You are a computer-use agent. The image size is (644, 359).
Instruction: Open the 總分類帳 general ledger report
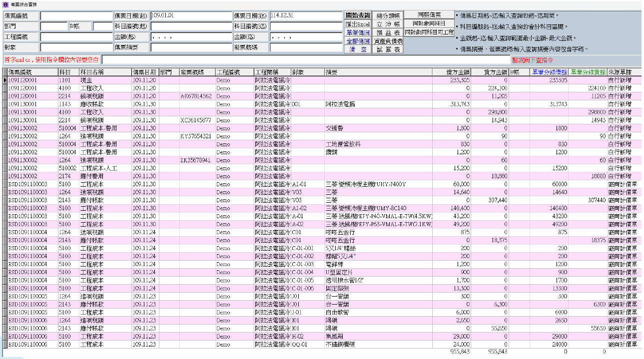[x=388, y=15]
